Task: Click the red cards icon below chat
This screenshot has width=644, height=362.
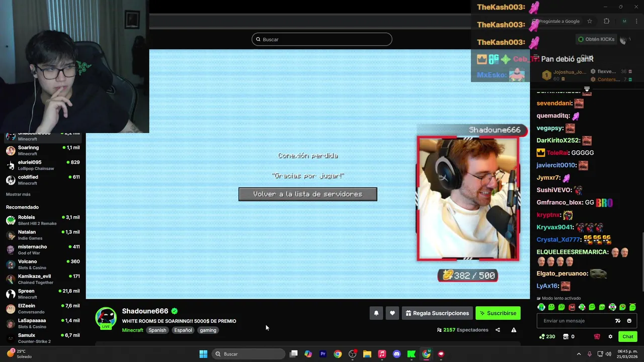Action: click(x=597, y=336)
